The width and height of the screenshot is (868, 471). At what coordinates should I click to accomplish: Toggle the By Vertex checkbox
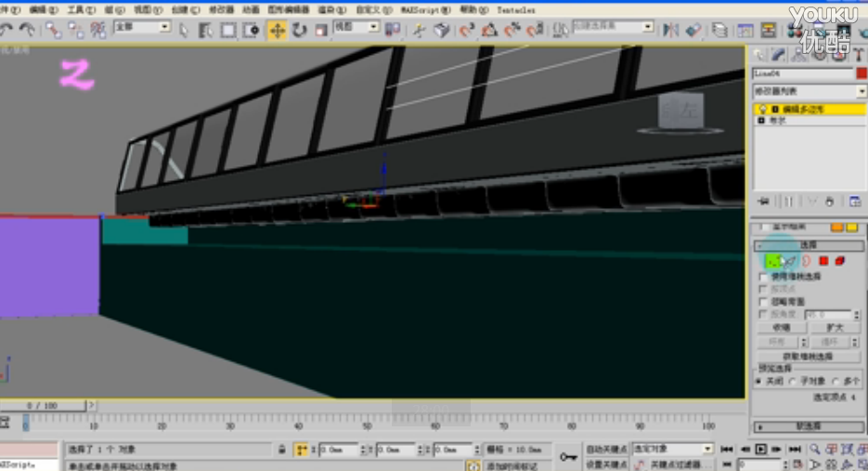click(x=763, y=289)
